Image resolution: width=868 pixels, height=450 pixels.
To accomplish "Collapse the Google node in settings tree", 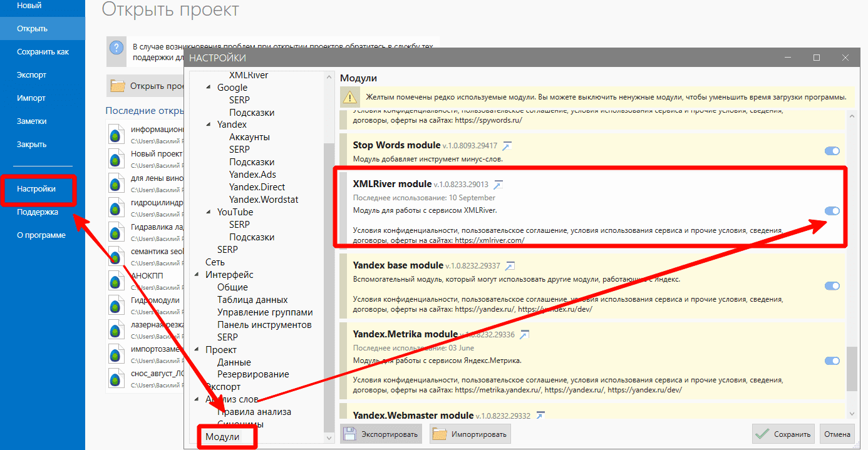I will [x=209, y=88].
